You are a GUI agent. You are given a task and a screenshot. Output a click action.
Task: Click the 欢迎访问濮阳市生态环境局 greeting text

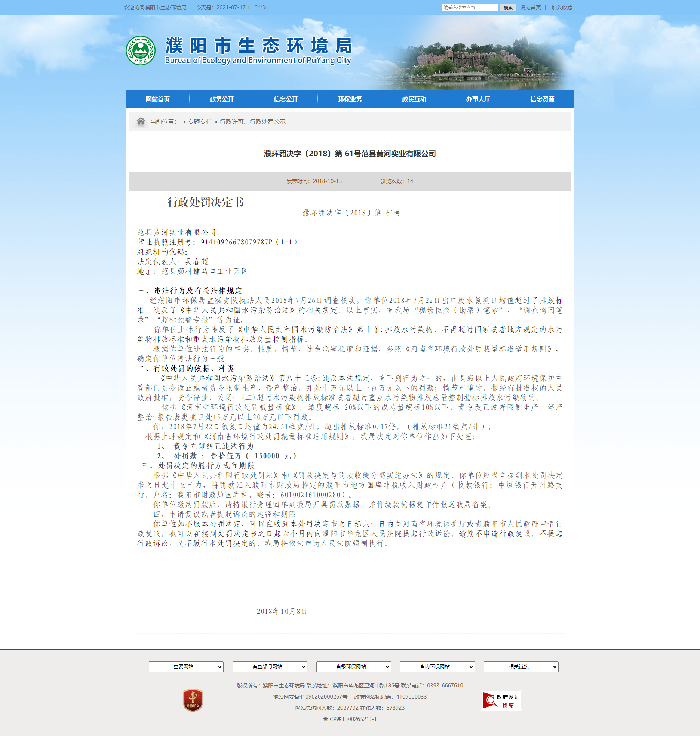coord(155,7)
